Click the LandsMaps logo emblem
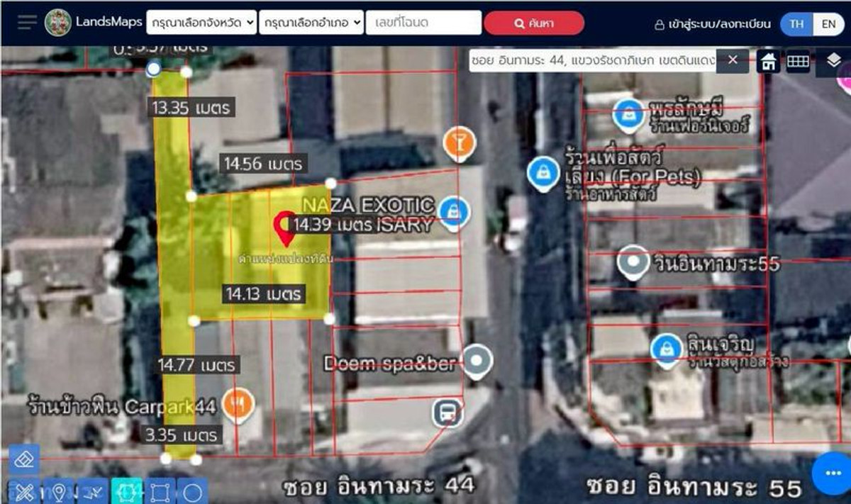The width and height of the screenshot is (851, 504). point(57,23)
